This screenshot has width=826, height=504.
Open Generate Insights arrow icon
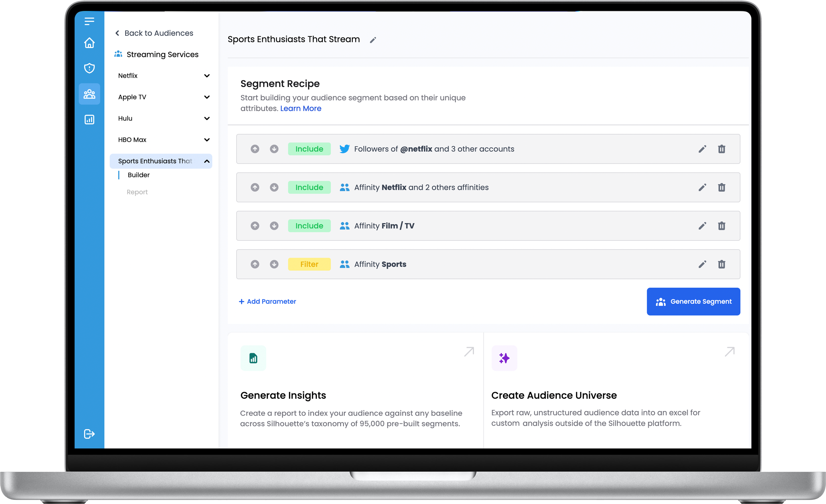(x=469, y=352)
